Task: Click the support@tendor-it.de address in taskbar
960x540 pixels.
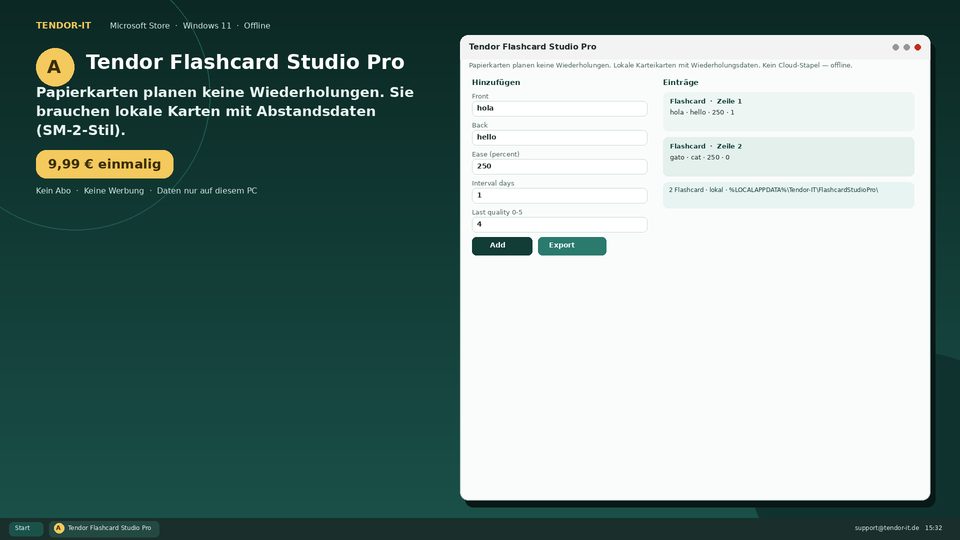Action: point(887,528)
